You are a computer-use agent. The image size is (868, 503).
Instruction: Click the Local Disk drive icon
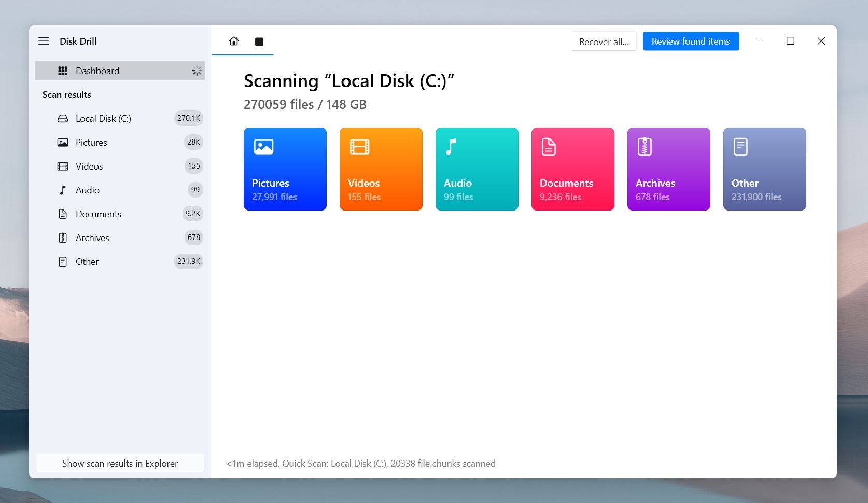click(63, 119)
